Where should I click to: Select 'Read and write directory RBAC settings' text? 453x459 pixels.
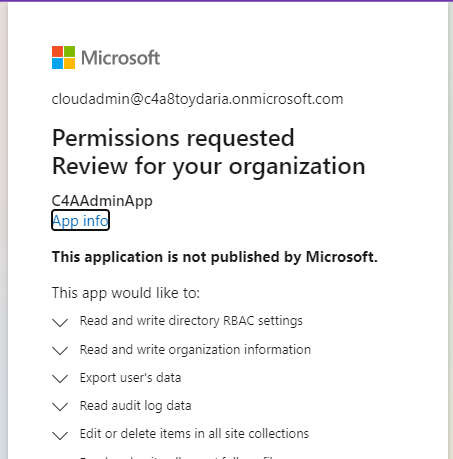pyautogui.click(x=191, y=321)
